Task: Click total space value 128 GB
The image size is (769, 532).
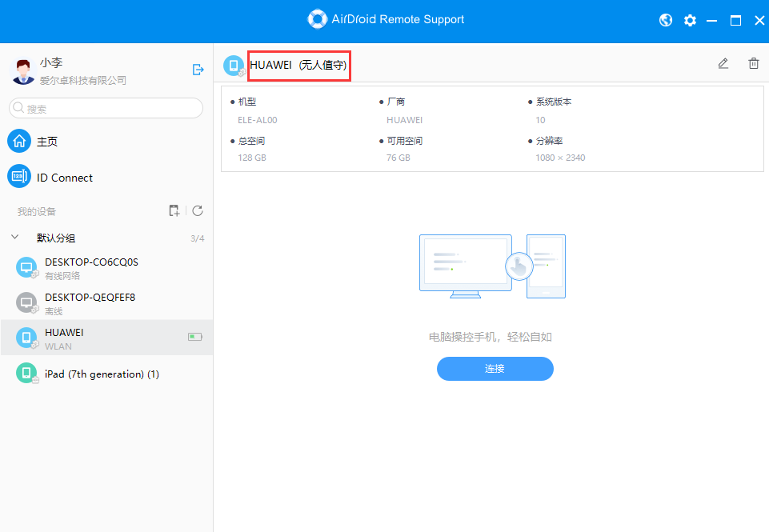Action: [x=252, y=158]
